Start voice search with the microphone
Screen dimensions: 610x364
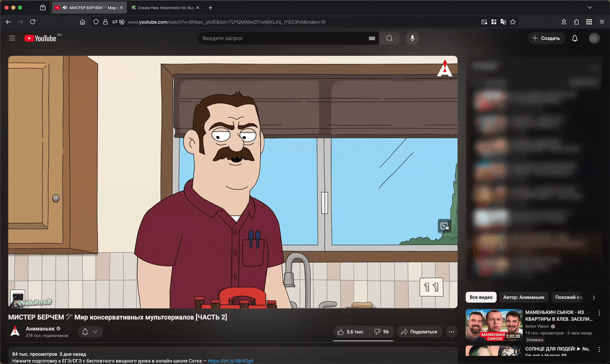click(413, 38)
